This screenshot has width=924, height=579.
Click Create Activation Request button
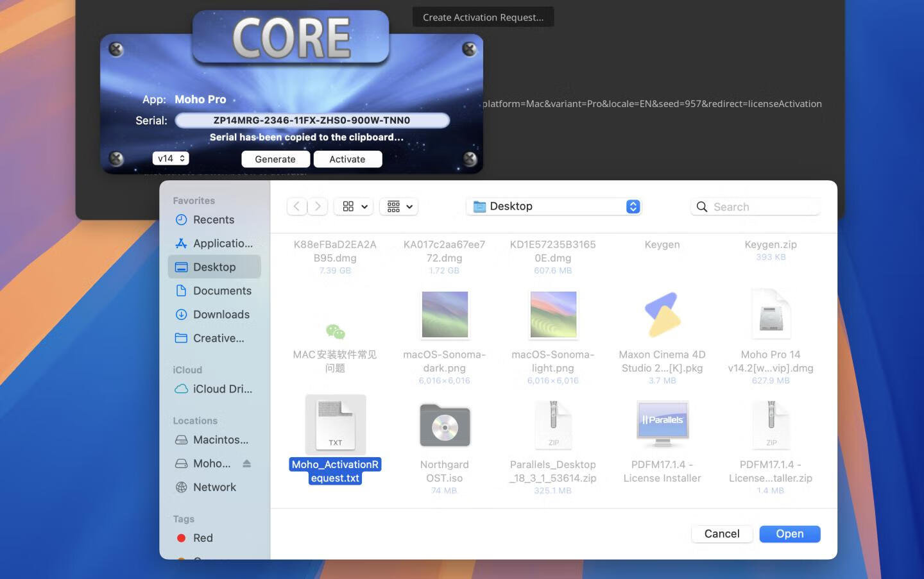pos(483,17)
